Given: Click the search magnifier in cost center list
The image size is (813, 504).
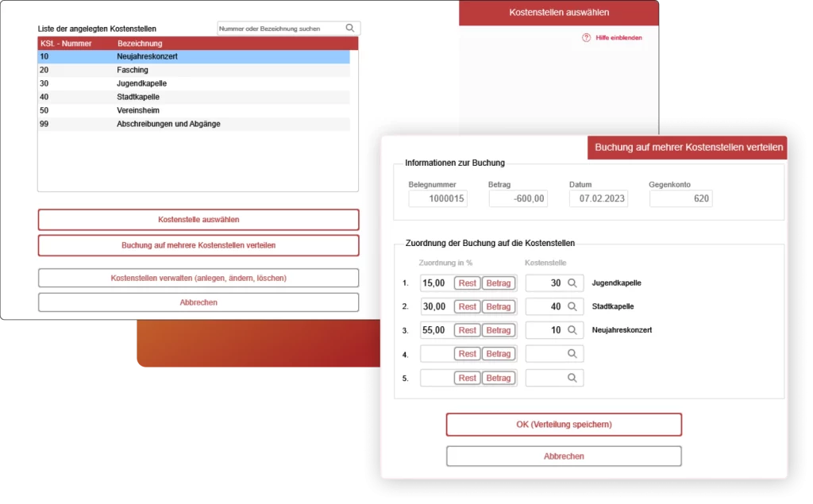Looking at the screenshot, I should (x=350, y=28).
